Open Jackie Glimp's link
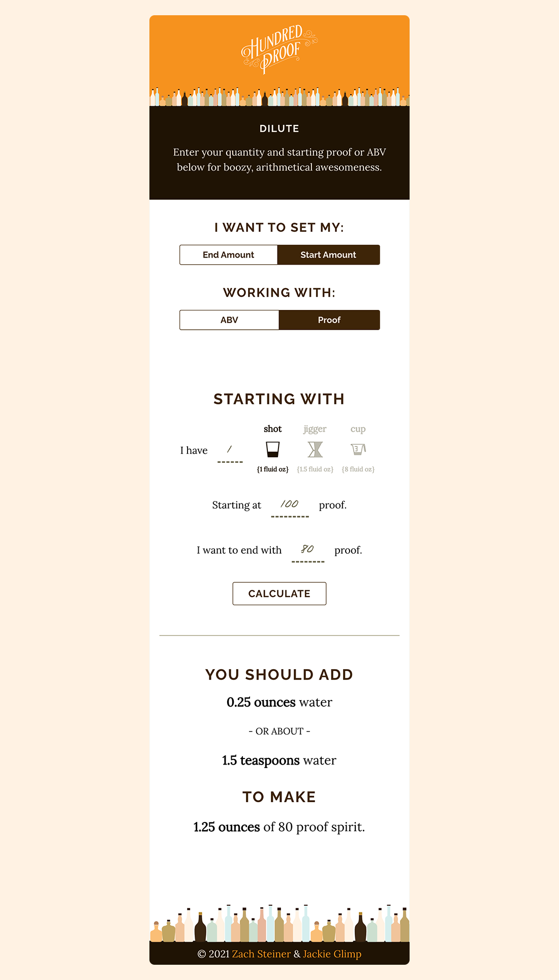The height and width of the screenshot is (980, 559). pos(332,954)
